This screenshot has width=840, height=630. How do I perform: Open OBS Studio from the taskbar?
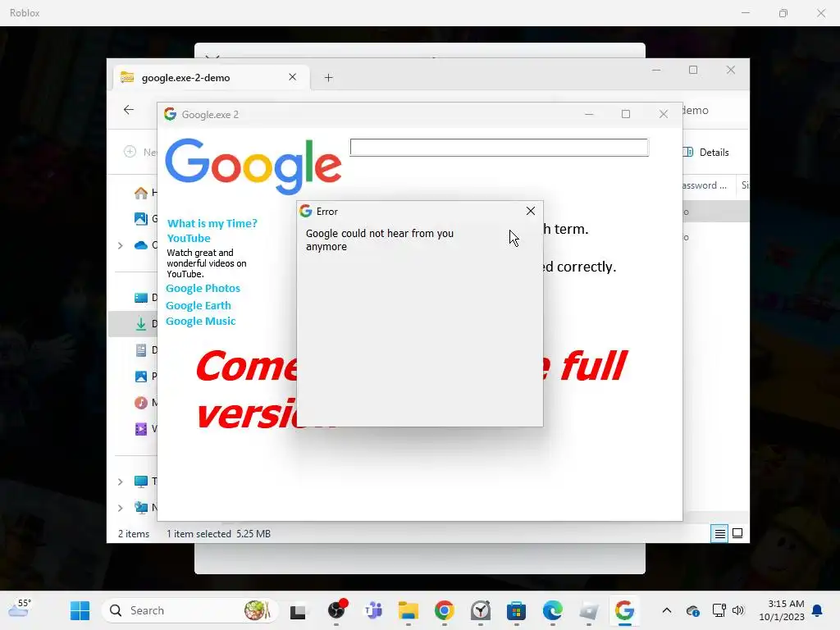coord(337,610)
